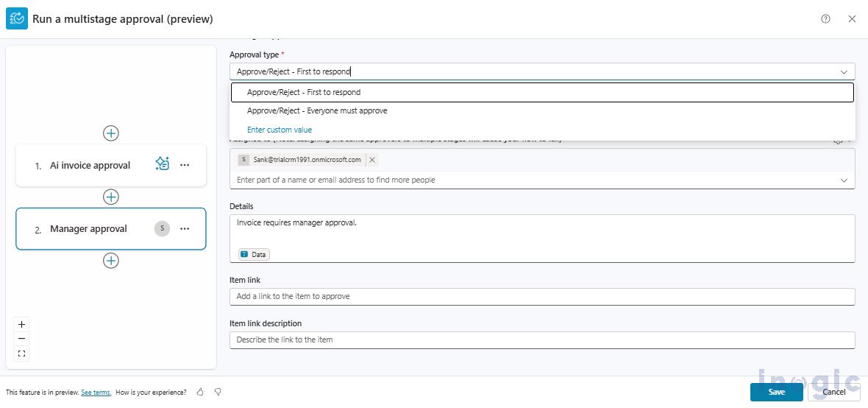Click the Details label

[241, 206]
